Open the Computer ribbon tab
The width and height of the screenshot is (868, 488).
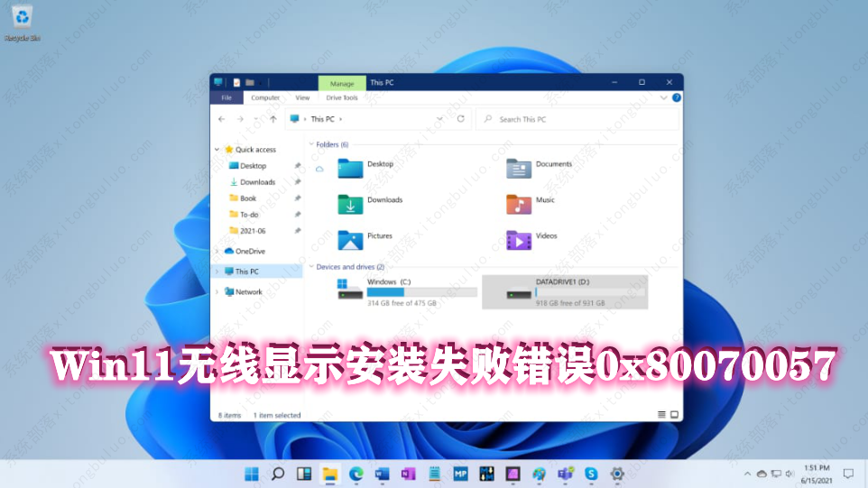[265, 97]
